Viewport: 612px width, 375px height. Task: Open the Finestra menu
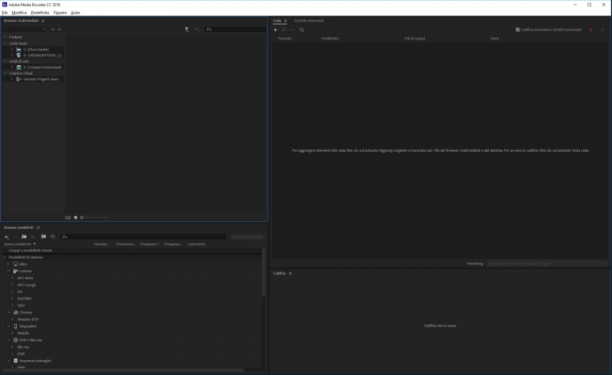tap(60, 13)
